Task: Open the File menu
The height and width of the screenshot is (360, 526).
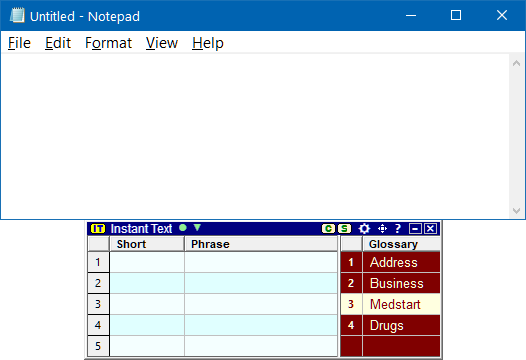Action: (19, 43)
